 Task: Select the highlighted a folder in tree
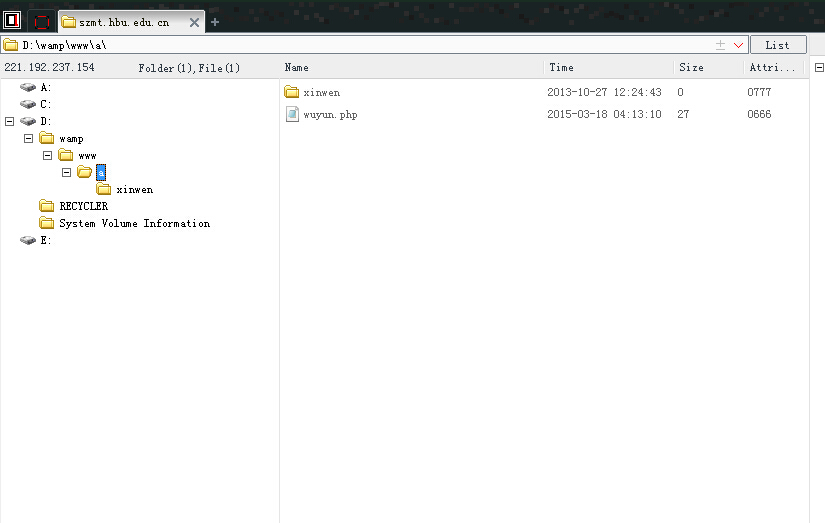(101, 172)
